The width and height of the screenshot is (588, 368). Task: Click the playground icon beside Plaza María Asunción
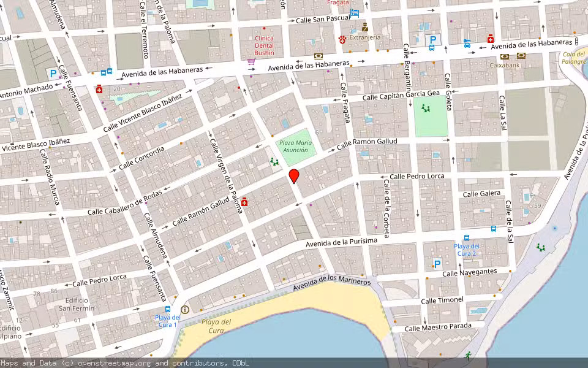(x=274, y=162)
